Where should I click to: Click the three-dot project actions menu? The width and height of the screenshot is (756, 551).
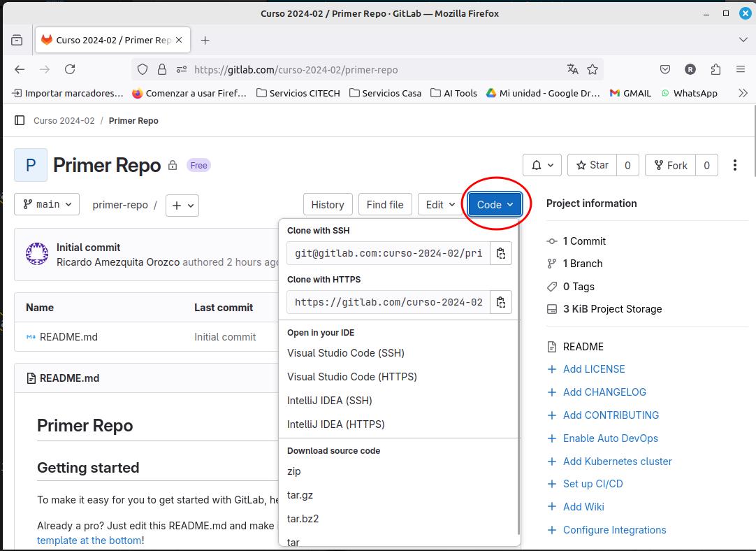pos(734,165)
